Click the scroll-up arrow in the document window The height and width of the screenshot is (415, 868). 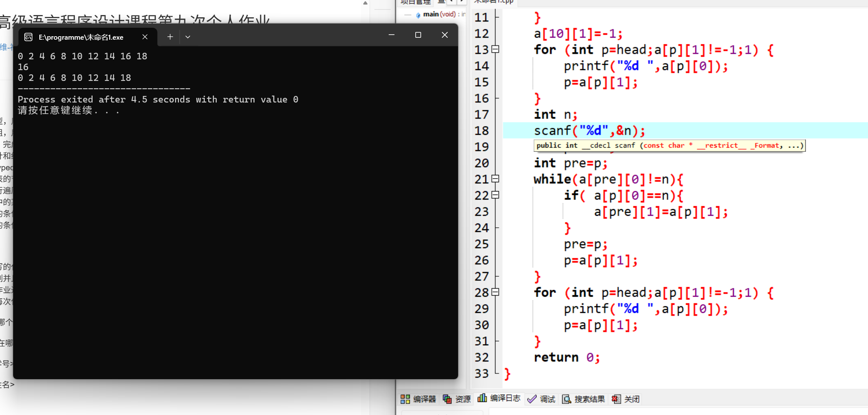click(x=365, y=3)
